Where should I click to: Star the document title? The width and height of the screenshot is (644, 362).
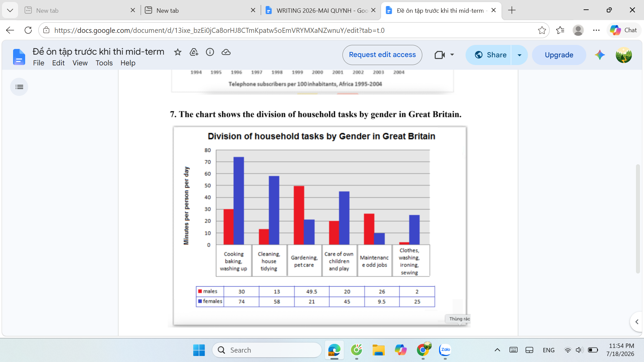click(178, 52)
